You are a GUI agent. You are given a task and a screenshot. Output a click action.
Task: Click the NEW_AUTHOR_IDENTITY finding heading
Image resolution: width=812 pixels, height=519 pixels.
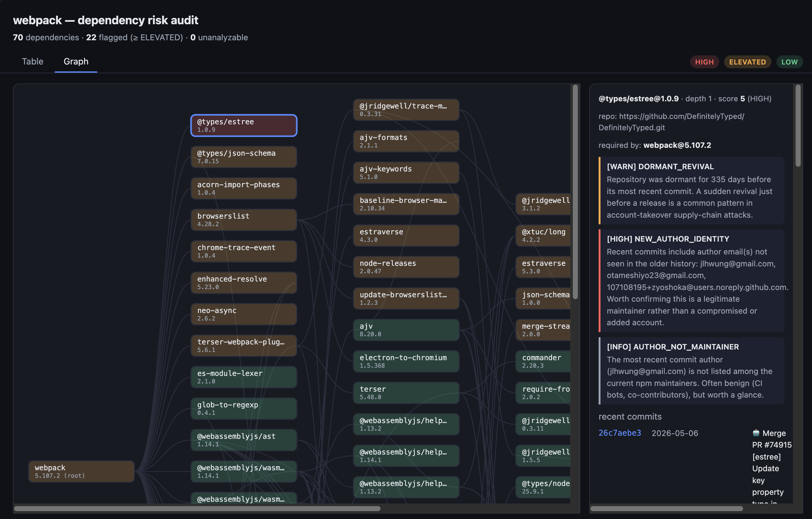668,239
